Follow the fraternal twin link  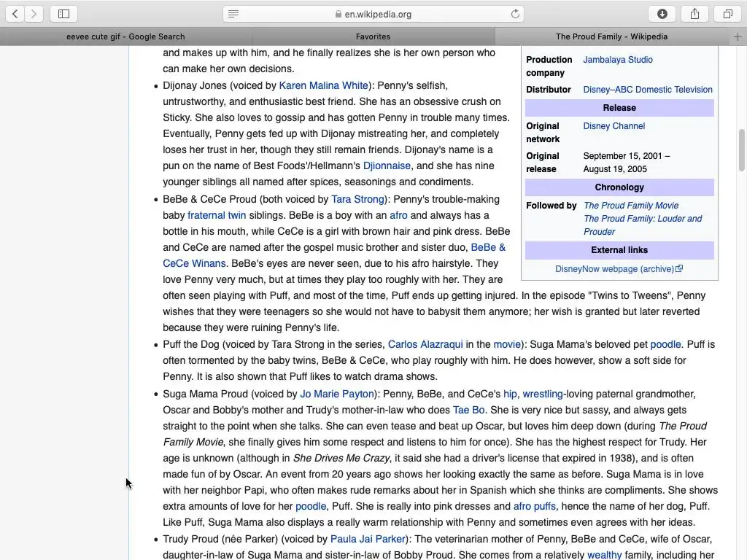pyautogui.click(x=217, y=215)
